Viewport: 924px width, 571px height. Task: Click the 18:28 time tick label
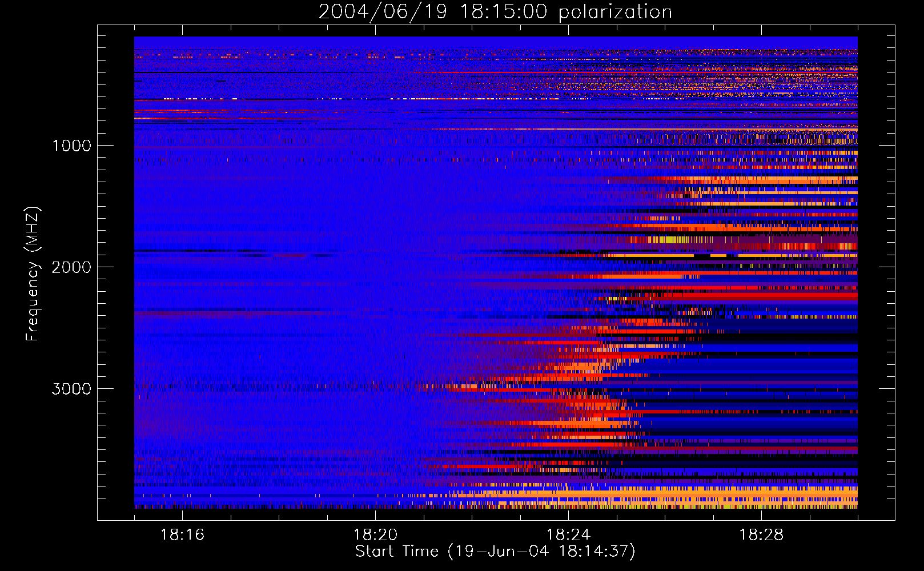click(x=761, y=535)
